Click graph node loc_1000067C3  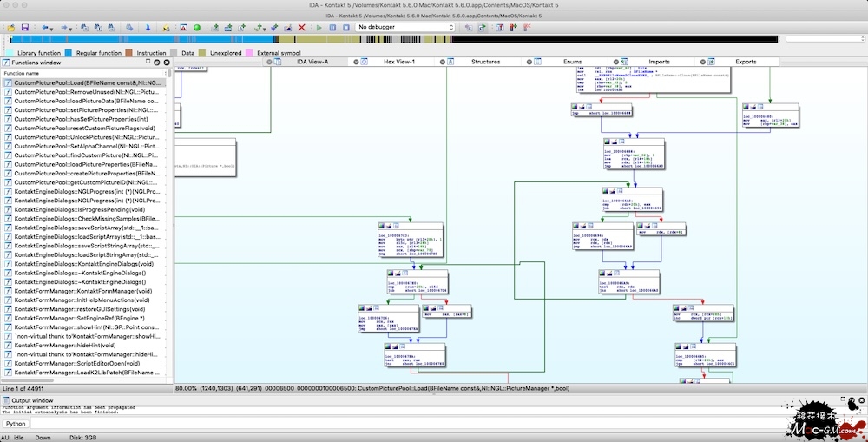(411, 241)
